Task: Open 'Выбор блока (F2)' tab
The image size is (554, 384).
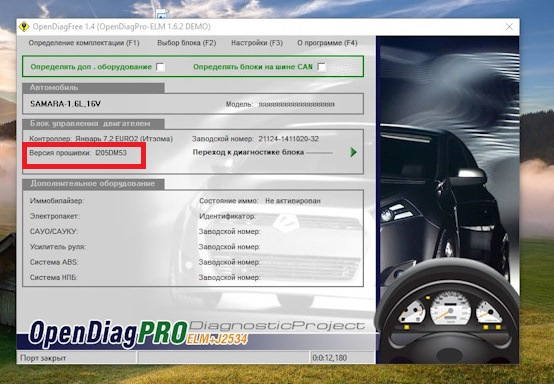Action: pyautogui.click(x=187, y=43)
